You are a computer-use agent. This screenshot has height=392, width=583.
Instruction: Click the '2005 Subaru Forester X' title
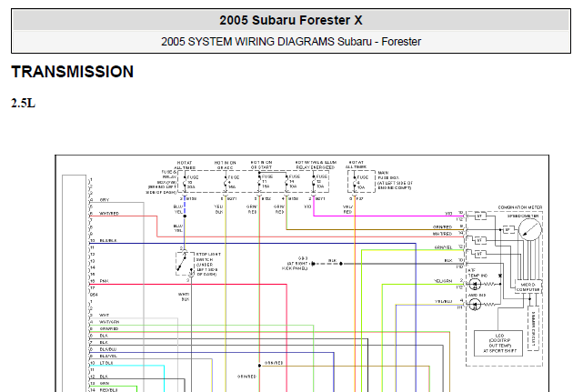point(291,20)
